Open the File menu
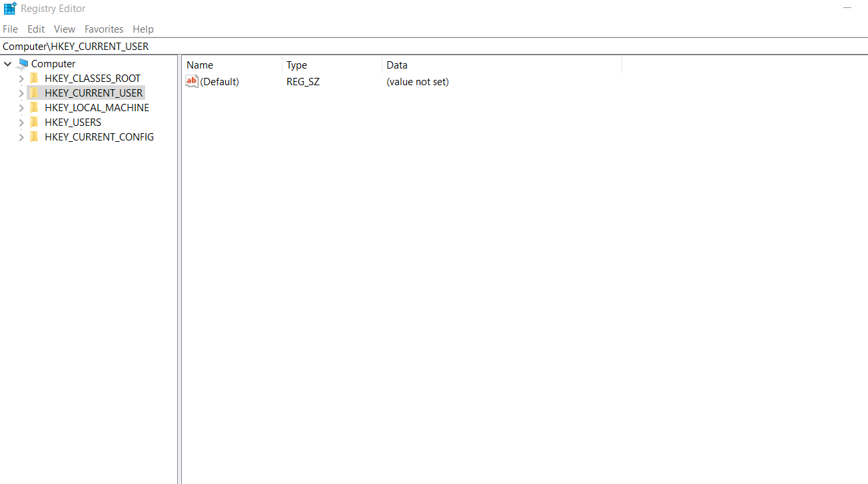The width and height of the screenshot is (868, 484). [10, 29]
